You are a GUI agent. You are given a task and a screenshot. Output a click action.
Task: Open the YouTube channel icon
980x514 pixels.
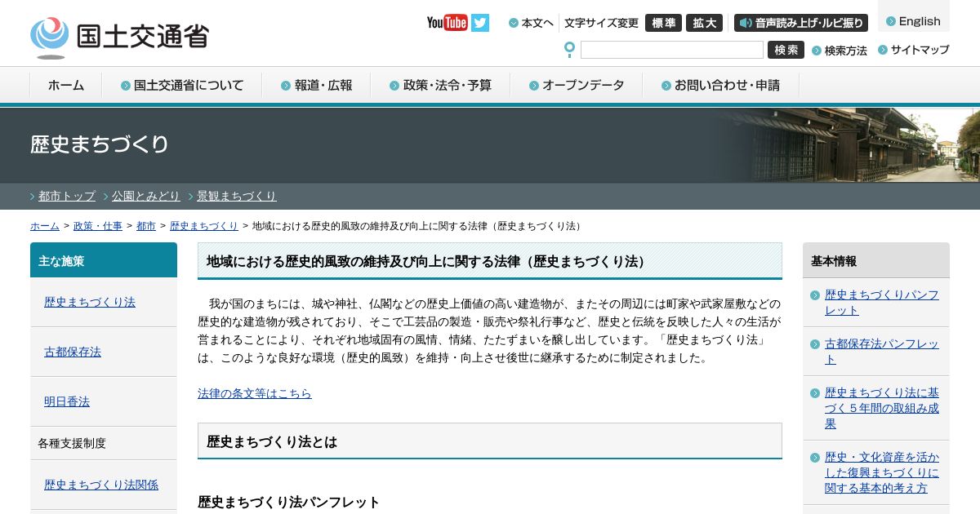click(x=447, y=23)
